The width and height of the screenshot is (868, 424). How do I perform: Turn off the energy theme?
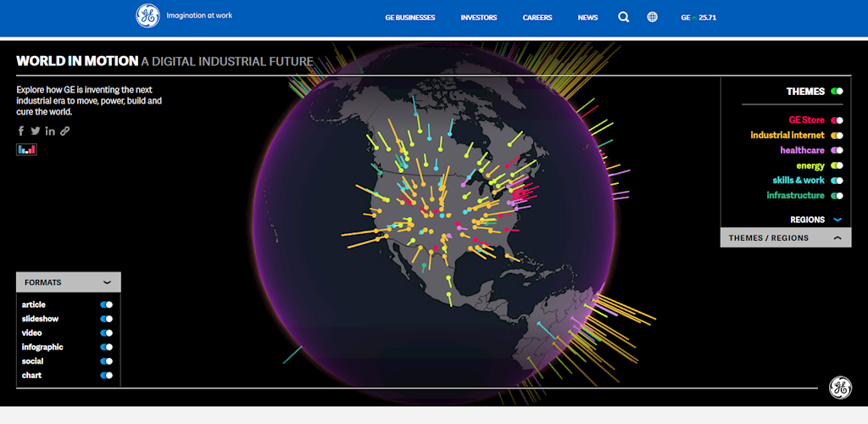click(837, 165)
